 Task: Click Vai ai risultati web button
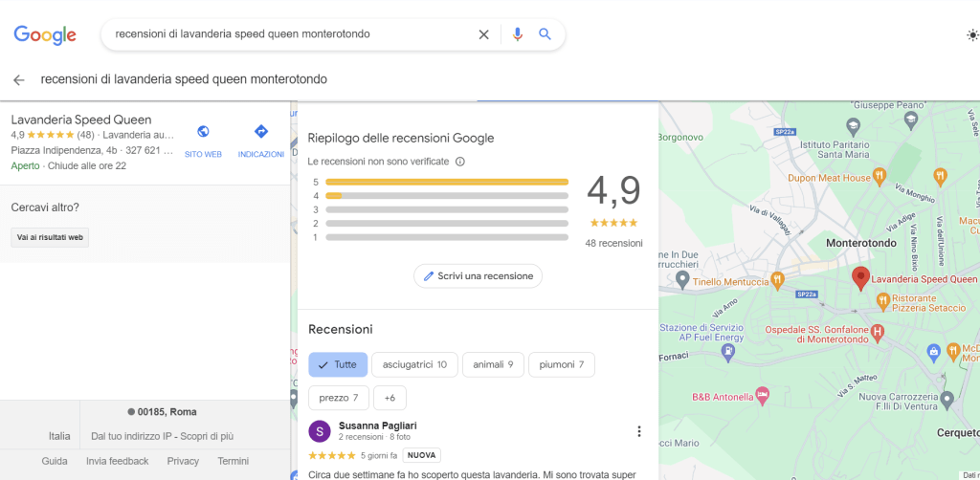(50, 237)
